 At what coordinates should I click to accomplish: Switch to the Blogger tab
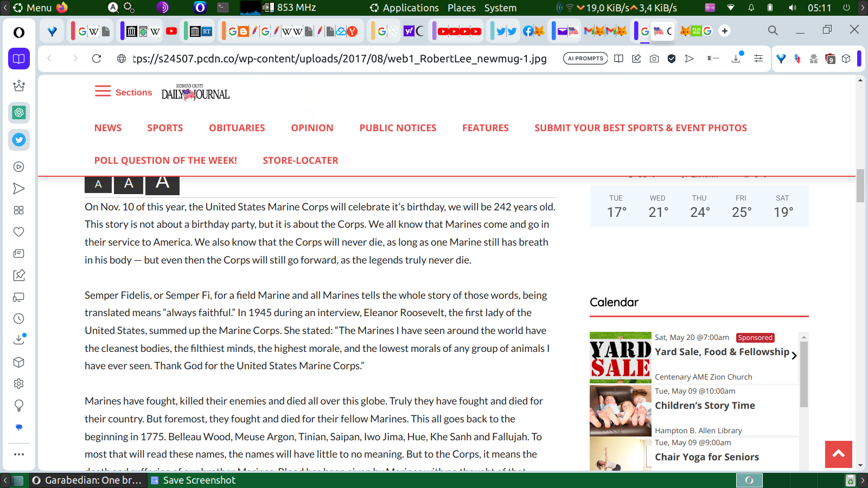(242, 31)
